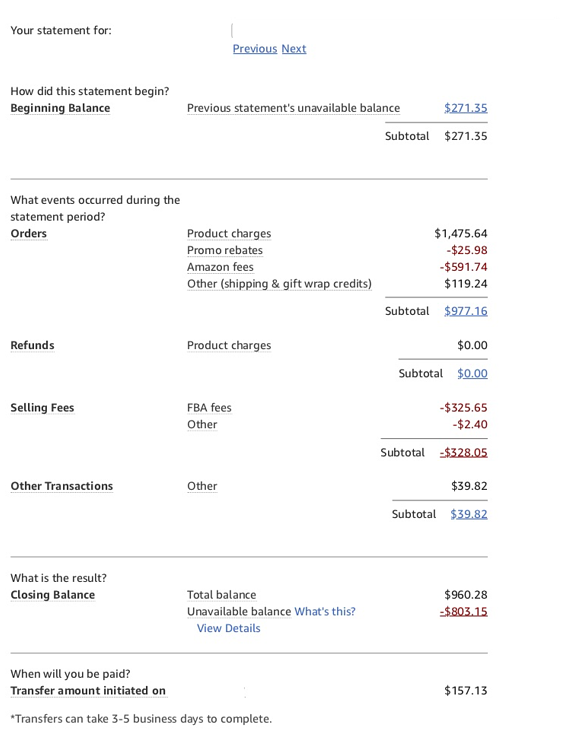573x750 pixels.
Task: Select the Amazon fees line item
Action: [220, 267]
